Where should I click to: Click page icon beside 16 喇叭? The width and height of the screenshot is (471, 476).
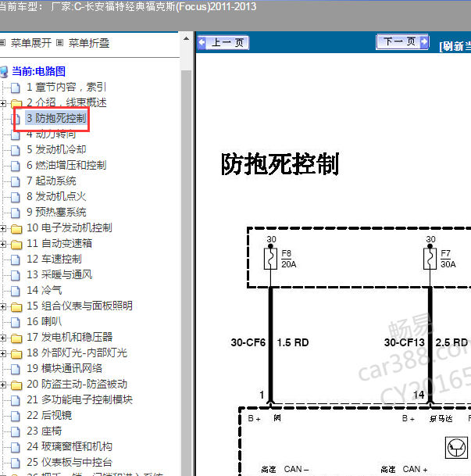pos(16,322)
